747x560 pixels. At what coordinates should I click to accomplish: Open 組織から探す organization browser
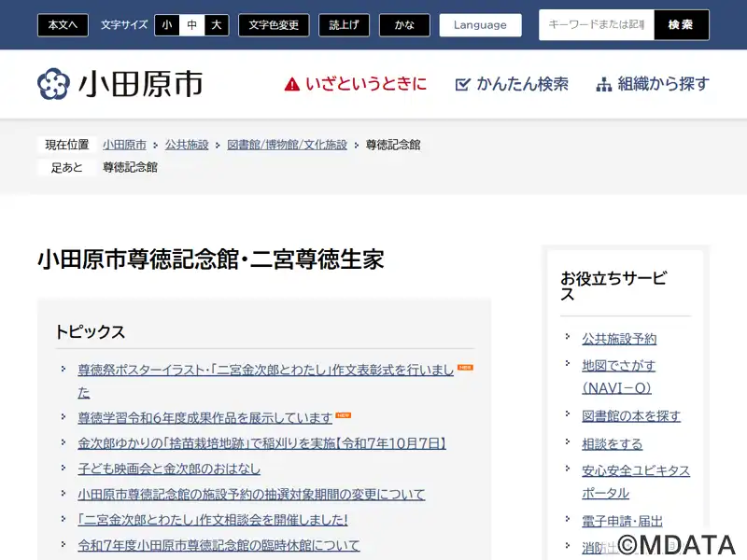coord(653,84)
